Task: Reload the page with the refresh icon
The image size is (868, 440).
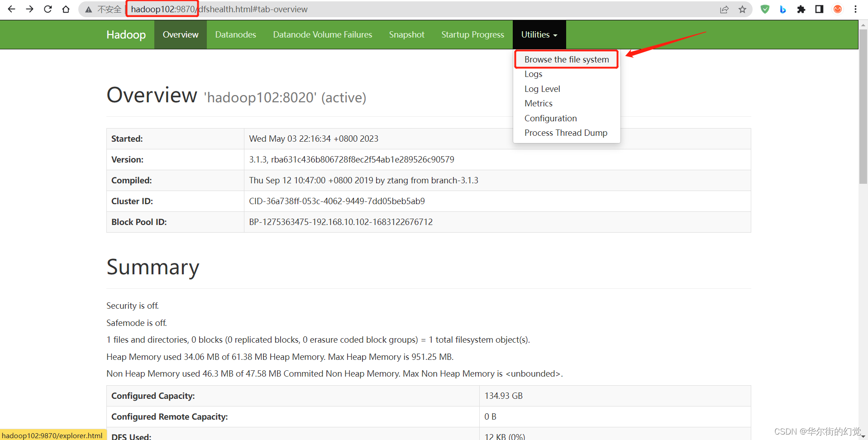Action: (x=48, y=9)
